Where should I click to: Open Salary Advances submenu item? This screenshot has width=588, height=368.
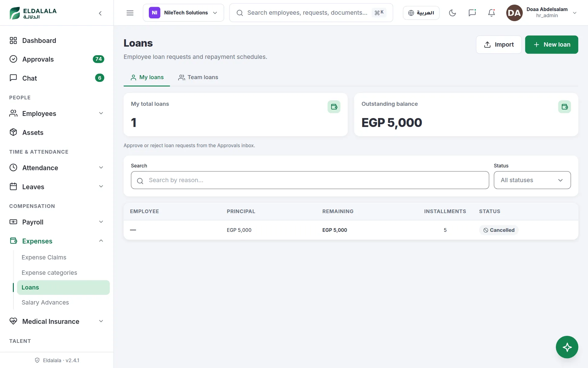[x=63, y=302]
